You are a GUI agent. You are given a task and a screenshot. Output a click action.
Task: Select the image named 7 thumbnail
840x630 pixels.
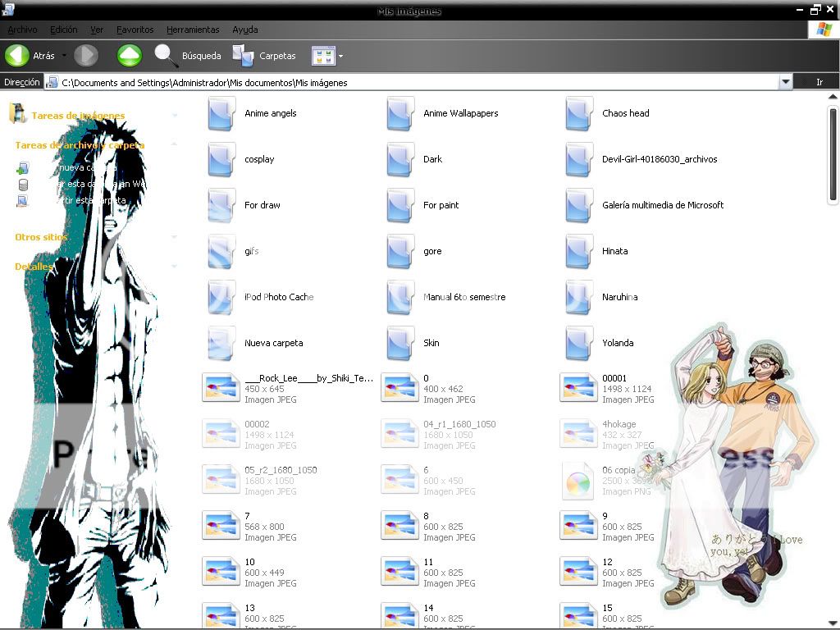tap(221, 526)
